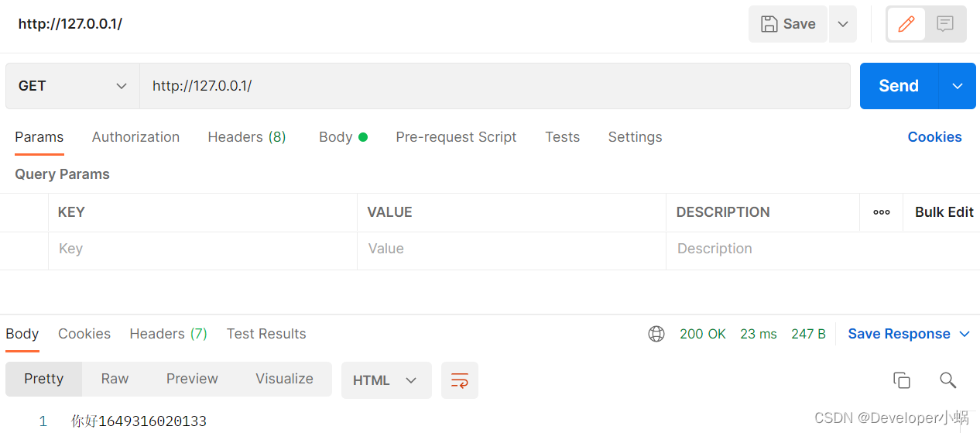This screenshot has width=980, height=433.
Task: Expand the Save options dropdown arrow
Action: [x=843, y=24]
